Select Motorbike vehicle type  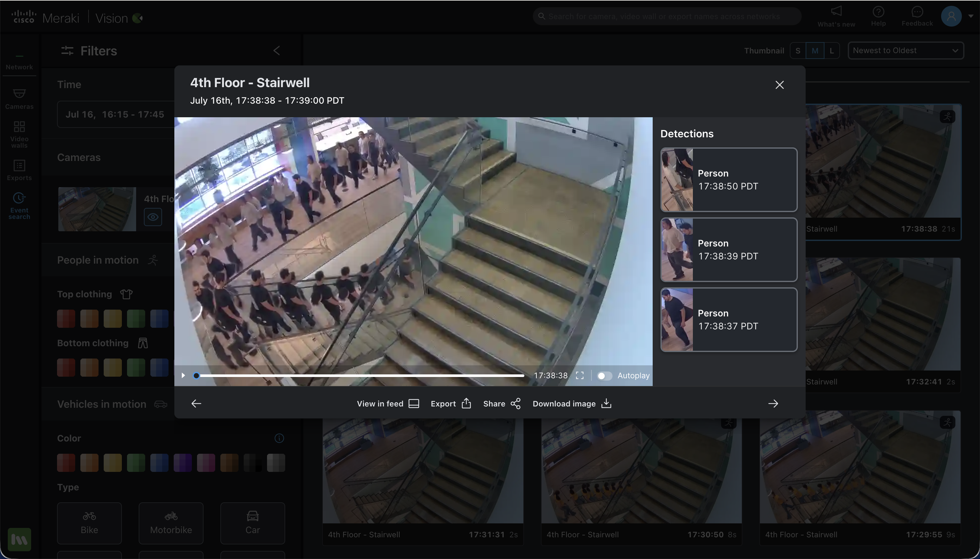coord(171,523)
